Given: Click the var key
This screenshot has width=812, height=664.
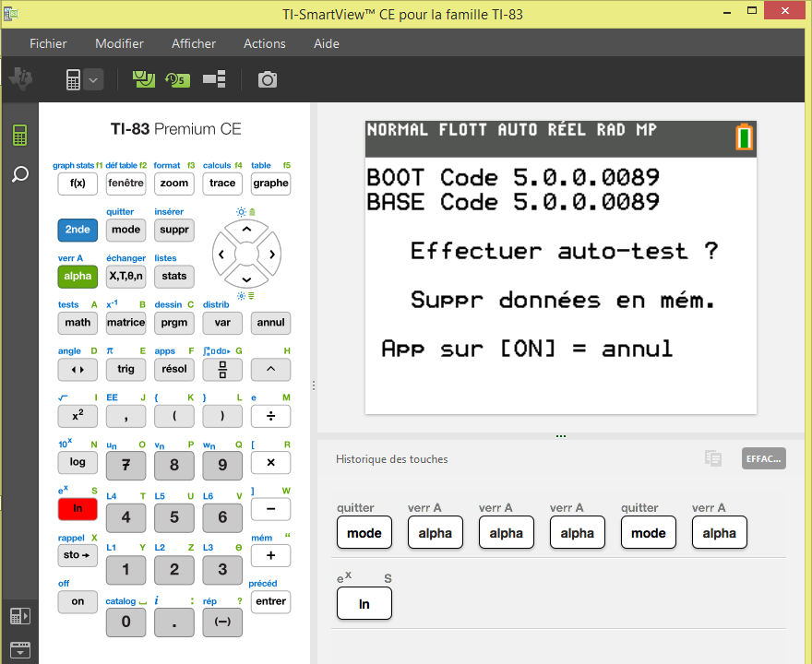Looking at the screenshot, I should coord(222,323).
